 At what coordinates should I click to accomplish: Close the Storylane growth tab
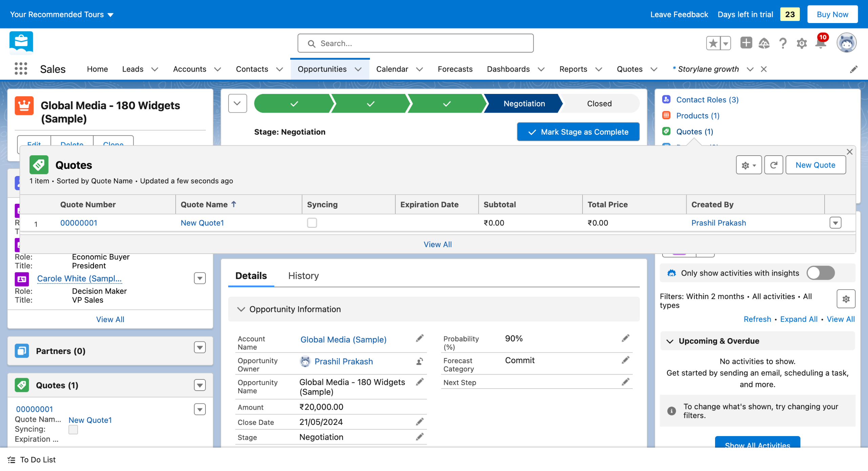pos(764,69)
